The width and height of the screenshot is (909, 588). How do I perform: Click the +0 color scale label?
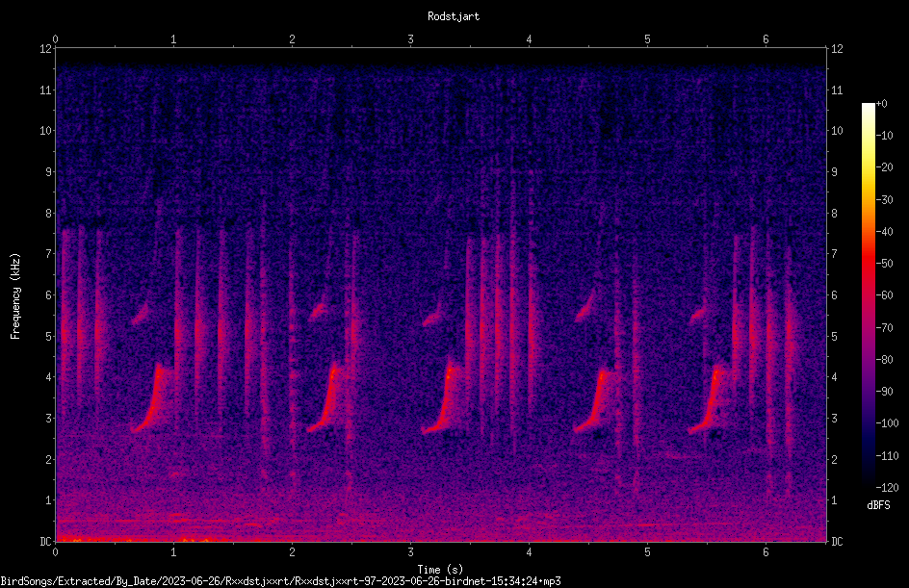(x=882, y=104)
